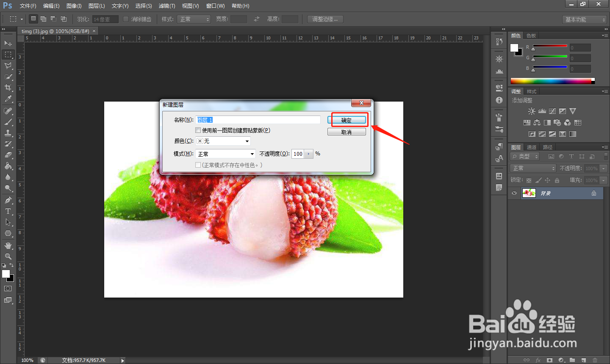Image resolution: width=610 pixels, height=364 pixels.
Task: Switch to the 色板 tab
Action: [x=531, y=36]
